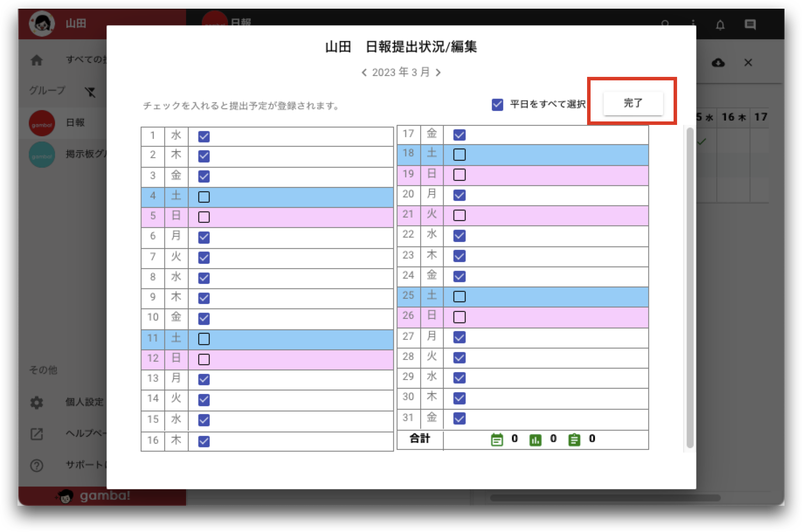The image size is (802, 532).
Task: Check day 11 土 checkbox
Action: 204,339
